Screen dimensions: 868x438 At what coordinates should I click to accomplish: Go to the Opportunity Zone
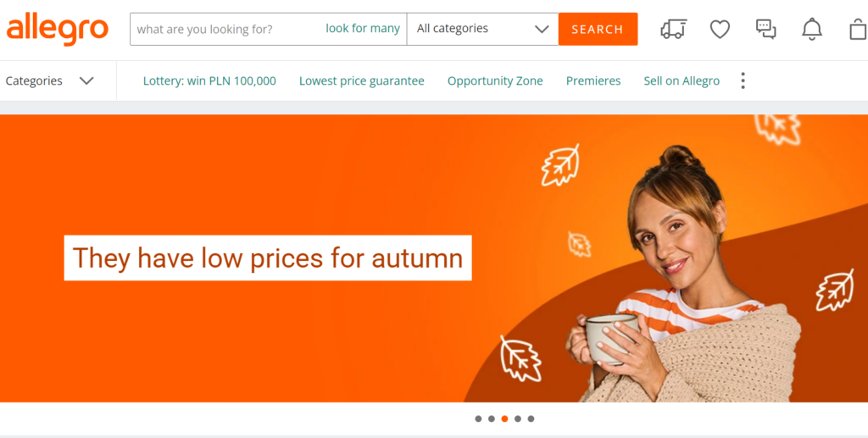coord(495,80)
